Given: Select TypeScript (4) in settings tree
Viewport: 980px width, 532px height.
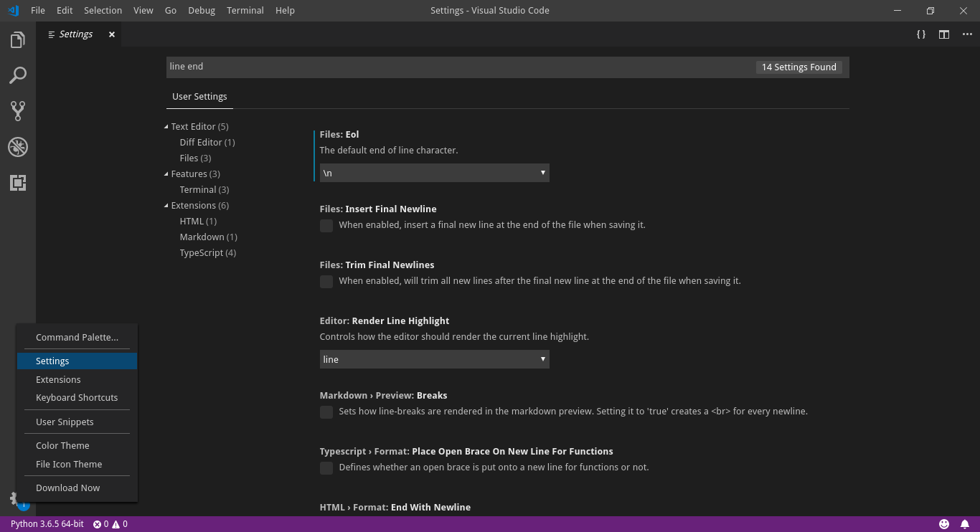Looking at the screenshot, I should tap(207, 252).
